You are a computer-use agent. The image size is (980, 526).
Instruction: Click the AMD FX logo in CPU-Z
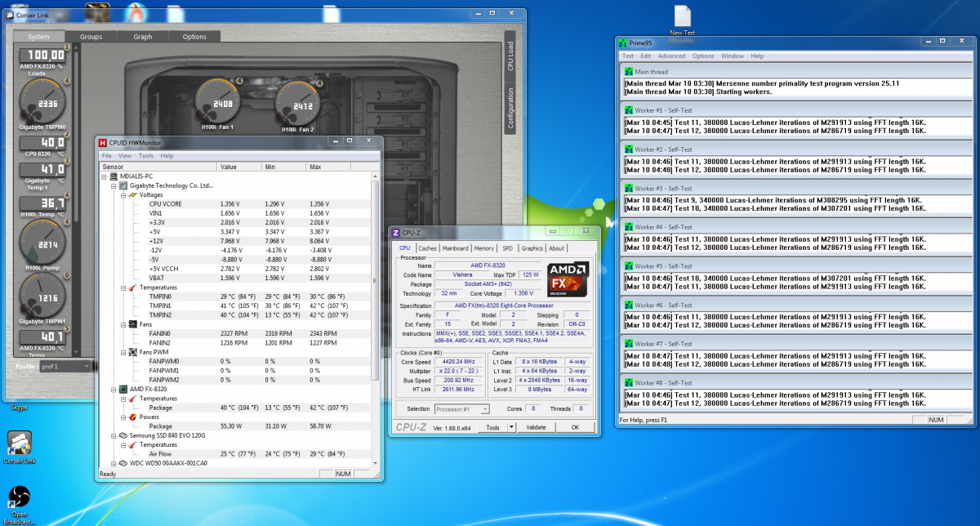point(569,279)
